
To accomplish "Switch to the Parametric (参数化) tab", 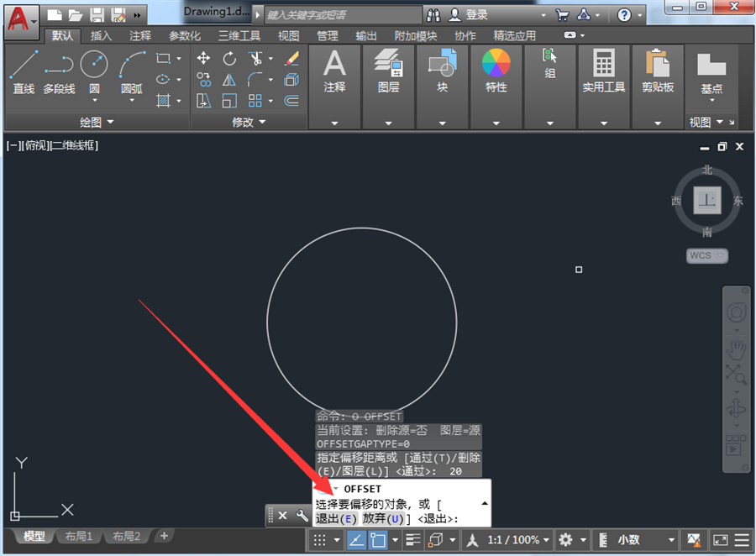I will (185, 35).
